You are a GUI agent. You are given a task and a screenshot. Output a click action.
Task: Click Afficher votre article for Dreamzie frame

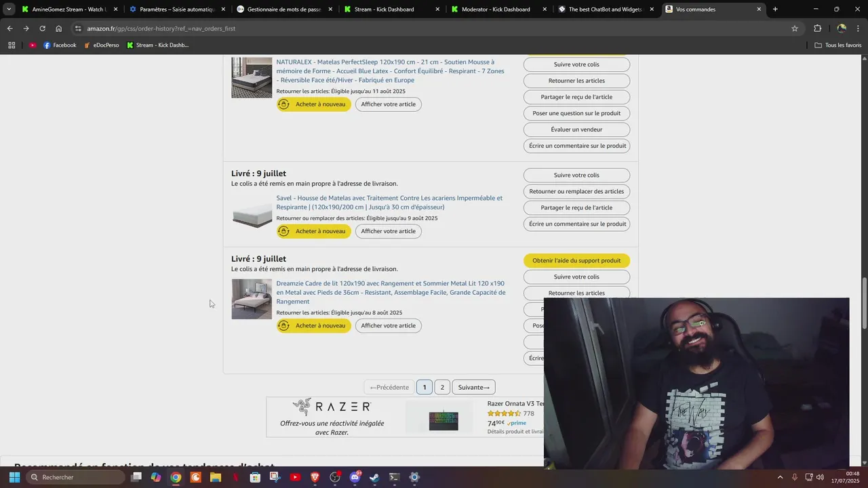[389, 325]
